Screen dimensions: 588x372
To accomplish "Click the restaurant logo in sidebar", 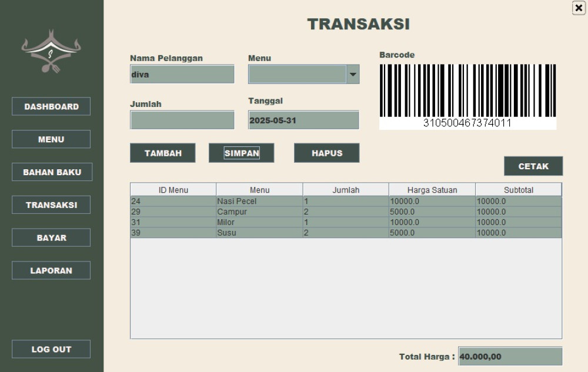I will (51, 51).
